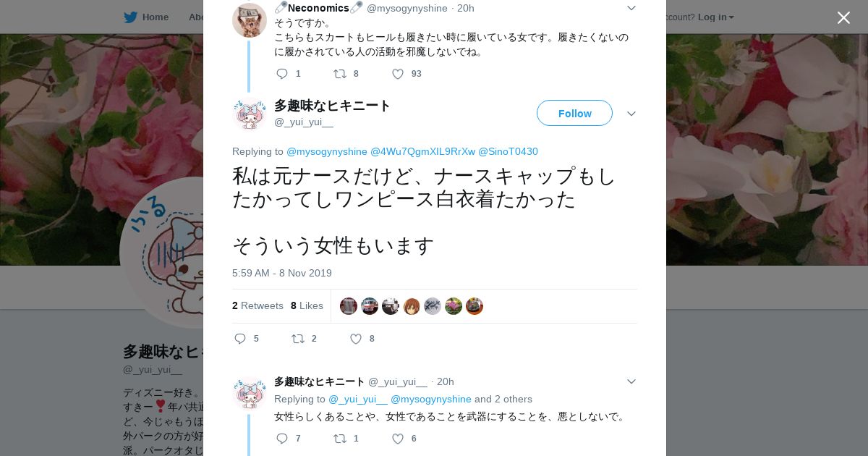Reply to the bottom tweet with 7 replies

(282, 439)
